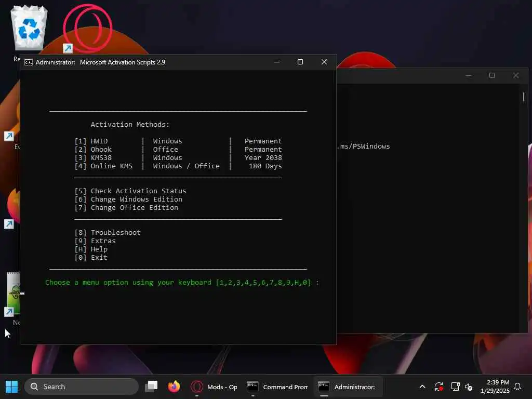Viewport: 532px width, 399px height.
Task: Switch to Opera 'Mods - Op' taskbar window
Action: [x=214, y=387]
